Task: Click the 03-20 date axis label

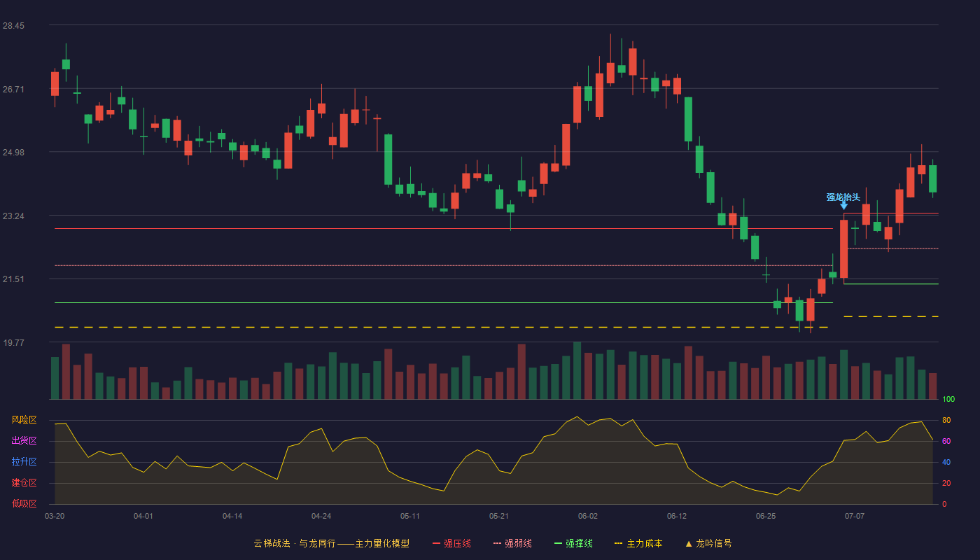Action: pos(55,516)
